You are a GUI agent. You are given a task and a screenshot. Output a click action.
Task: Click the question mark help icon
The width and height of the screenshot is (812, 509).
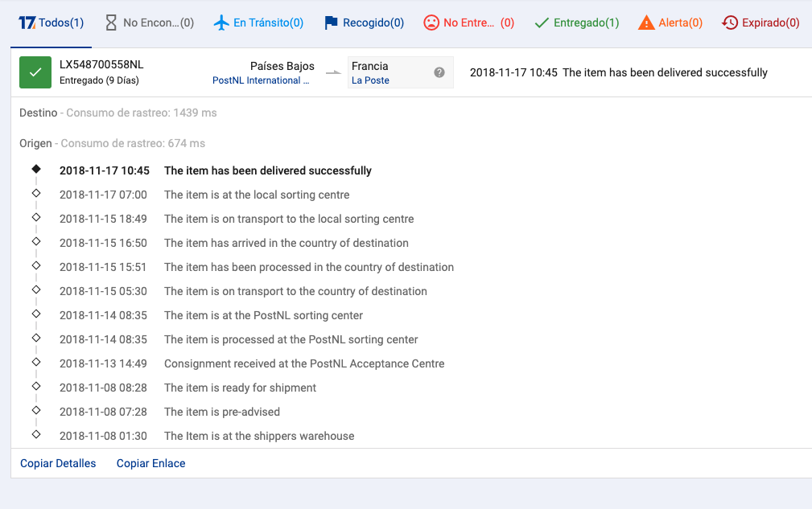tap(439, 72)
